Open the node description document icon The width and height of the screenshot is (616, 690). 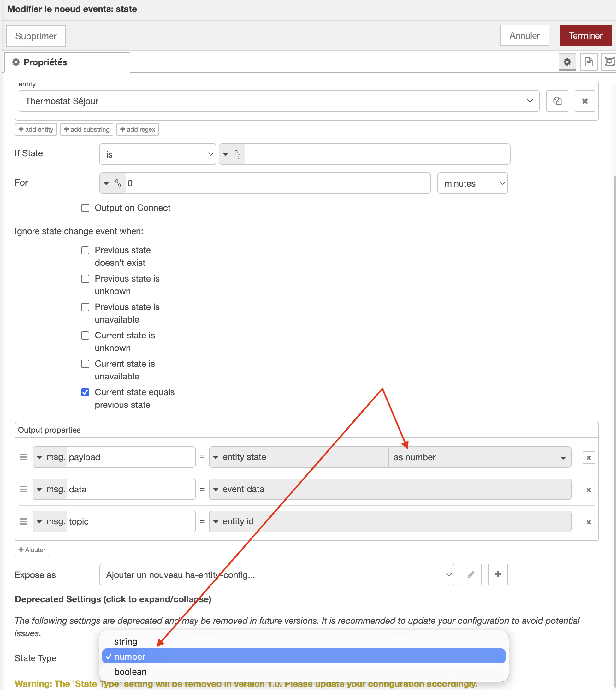click(588, 62)
